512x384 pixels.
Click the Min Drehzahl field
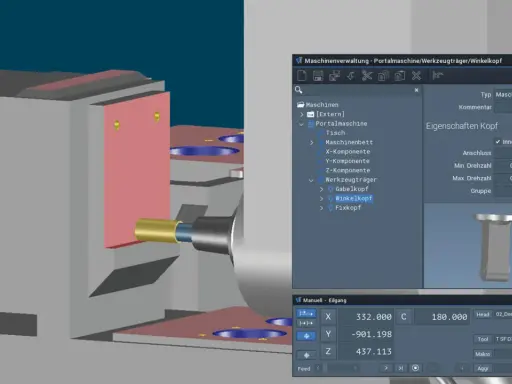click(503, 166)
